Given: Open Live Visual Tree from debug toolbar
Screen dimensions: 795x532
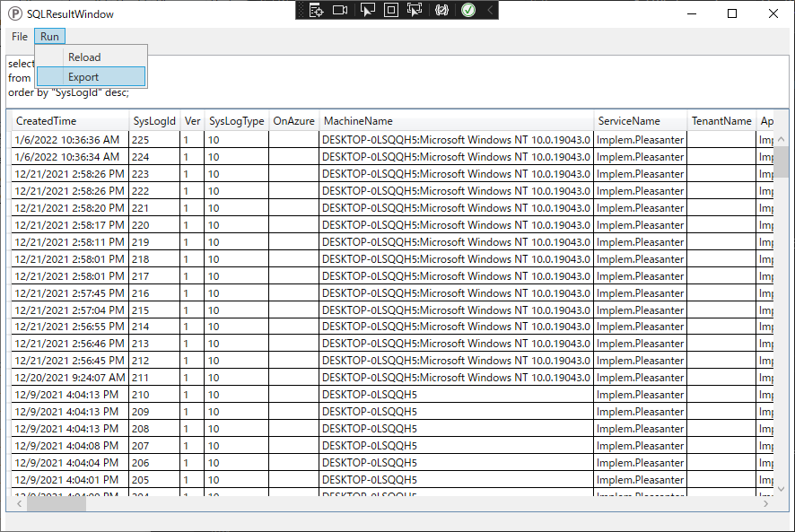Looking at the screenshot, I should (x=316, y=10).
